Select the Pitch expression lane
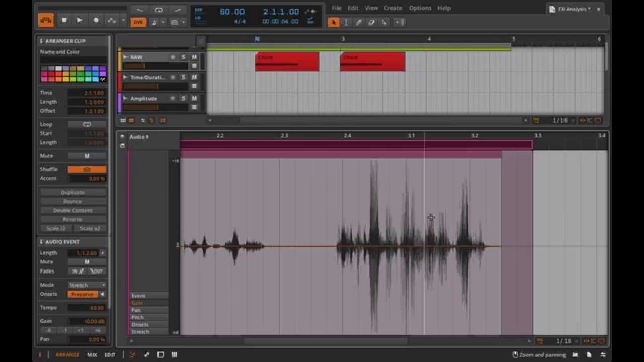Viewport: 644px width, 362px height. pos(149,317)
